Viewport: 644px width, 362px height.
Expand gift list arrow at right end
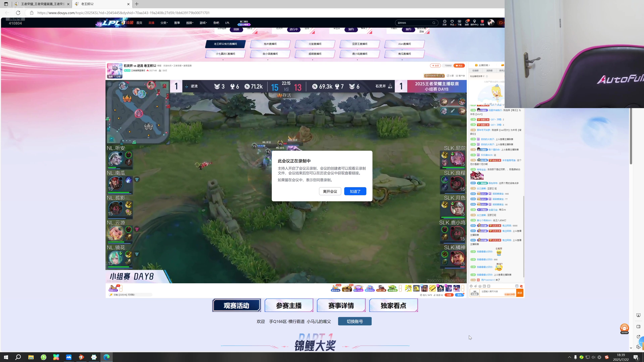[x=463, y=288]
